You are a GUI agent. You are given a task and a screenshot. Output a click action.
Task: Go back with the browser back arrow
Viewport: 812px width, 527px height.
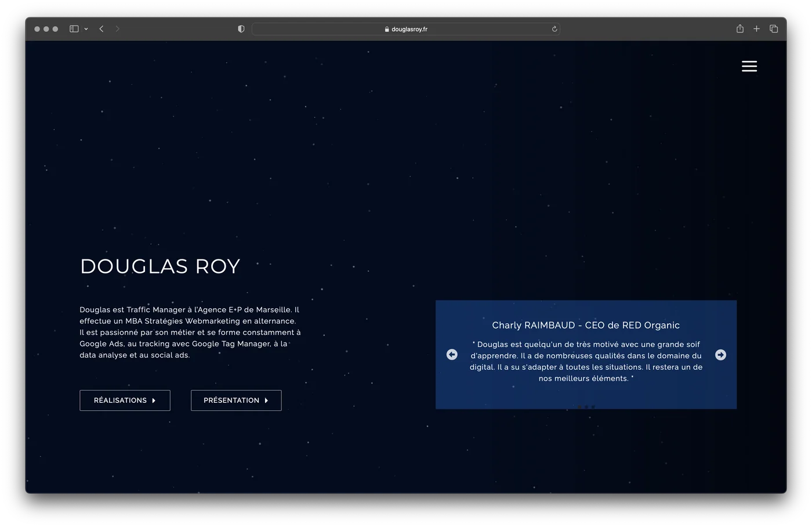tap(101, 29)
